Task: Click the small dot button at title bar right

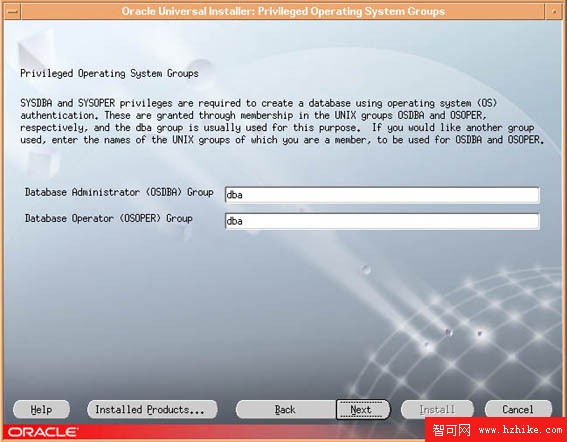Action: coord(554,11)
